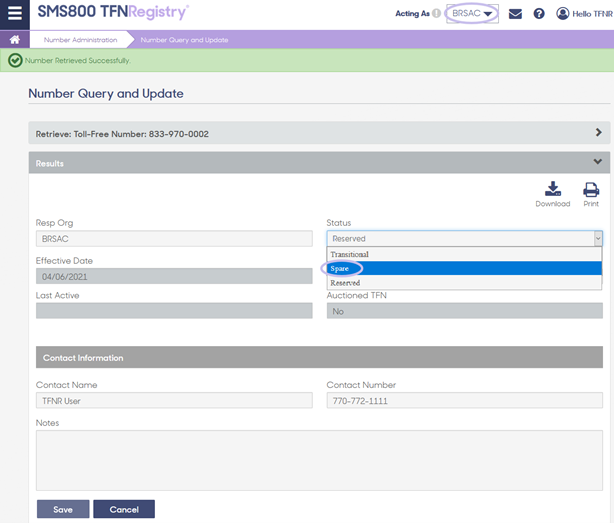Save the number changes

[x=63, y=509]
